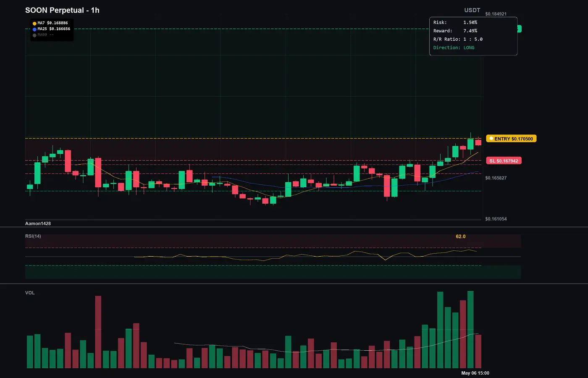Click the gray MA99 legend dot
Screen dimensions: 588x378
point(34,35)
